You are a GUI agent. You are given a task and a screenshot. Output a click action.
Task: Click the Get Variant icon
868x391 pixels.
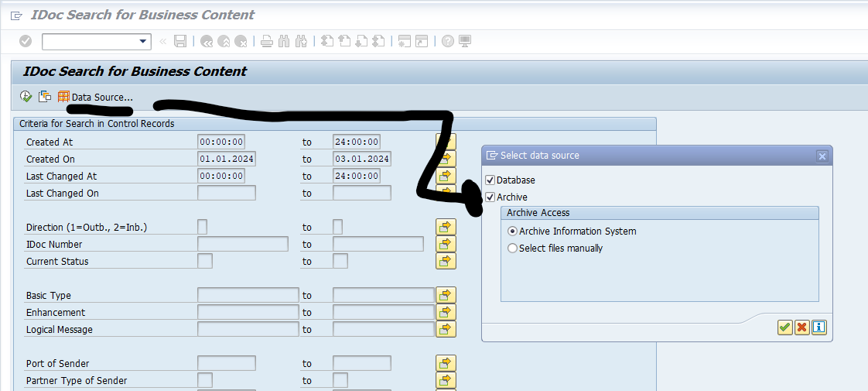[45, 97]
